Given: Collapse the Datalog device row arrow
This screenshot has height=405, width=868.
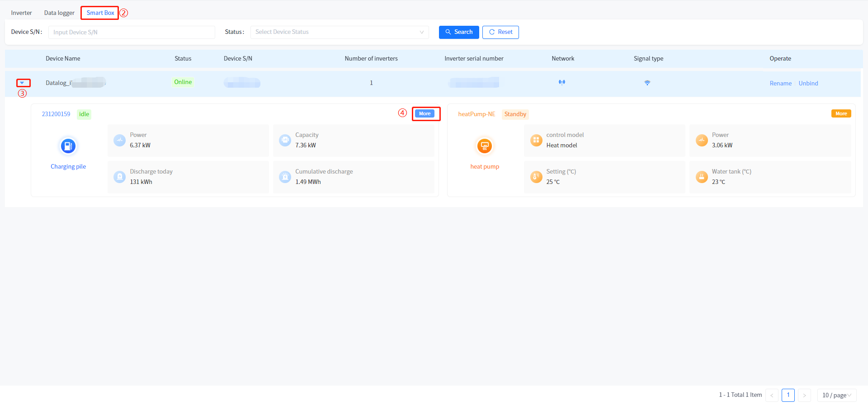Looking at the screenshot, I should coord(22,83).
